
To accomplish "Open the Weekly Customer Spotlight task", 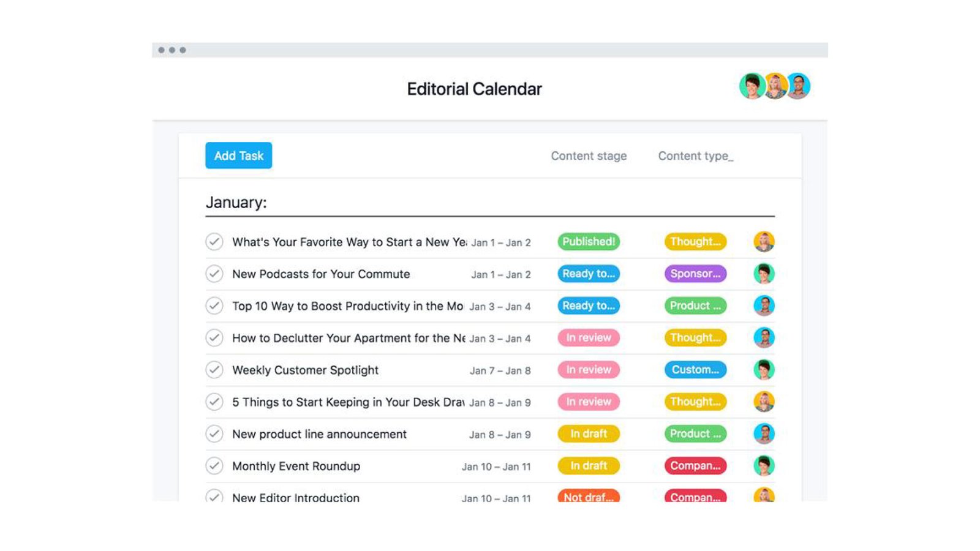I will point(305,370).
